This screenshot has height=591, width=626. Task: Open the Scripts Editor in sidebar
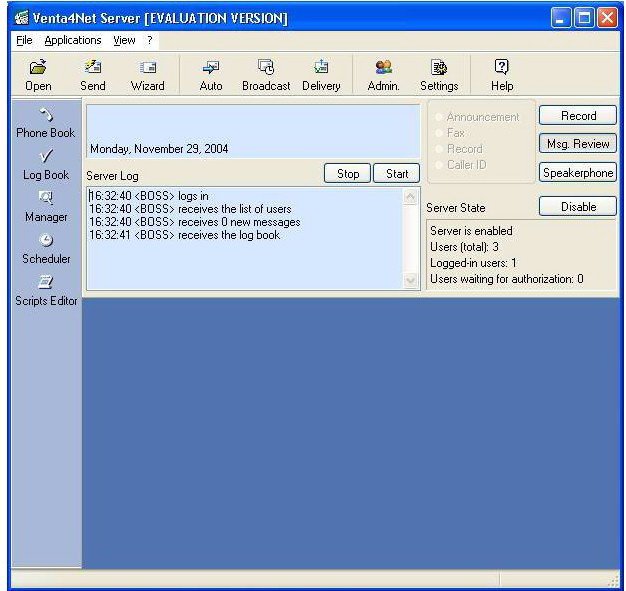tap(46, 291)
